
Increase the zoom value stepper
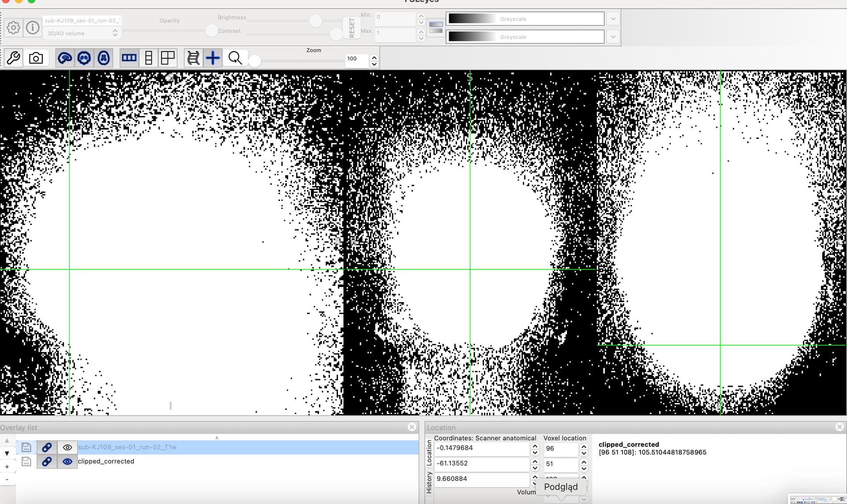pos(374,57)
